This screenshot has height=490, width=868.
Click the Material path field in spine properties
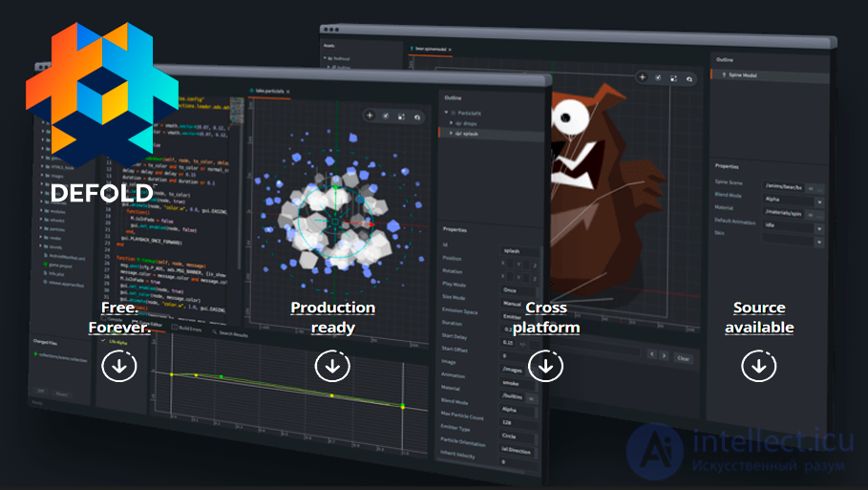click(783, 213)
